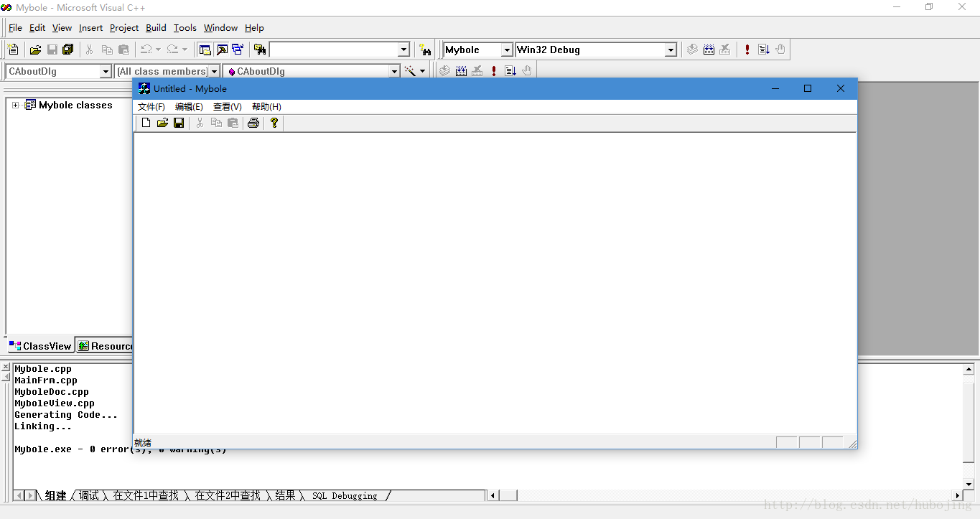Open the Mybole active project dropdown
The width and height of the screenshot is (980, 519).
pyautogui.click(x=507, y=50)
